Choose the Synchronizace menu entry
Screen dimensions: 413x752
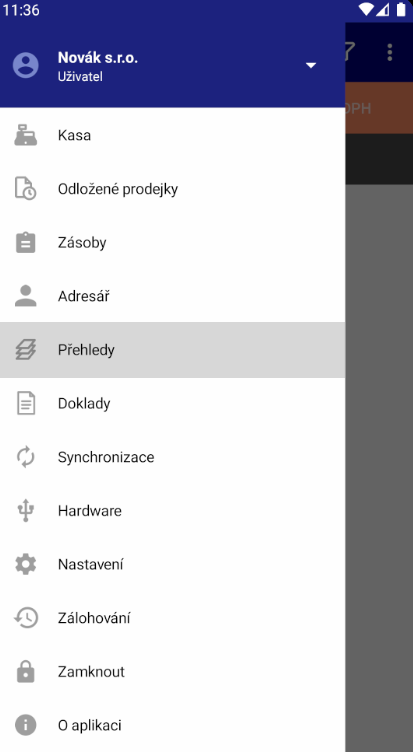click(172, 457)
